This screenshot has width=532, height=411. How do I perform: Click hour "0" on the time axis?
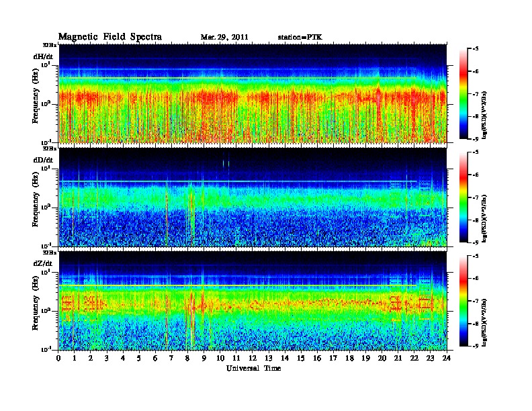[x=58, y=358]
